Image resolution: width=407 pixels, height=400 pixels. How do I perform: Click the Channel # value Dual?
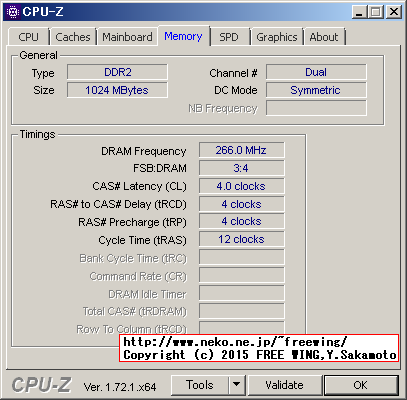[x=316, y=72]
